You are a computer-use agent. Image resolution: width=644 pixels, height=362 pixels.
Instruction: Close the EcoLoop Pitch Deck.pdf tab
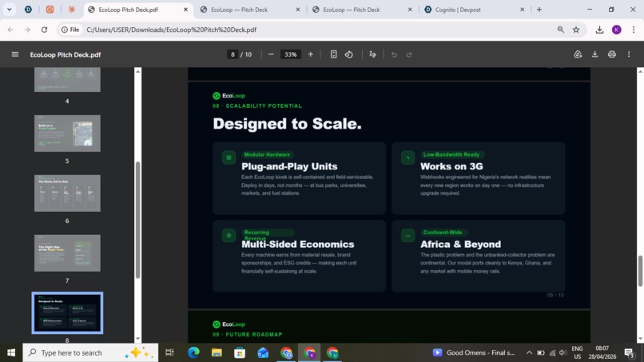pos(185,10)
